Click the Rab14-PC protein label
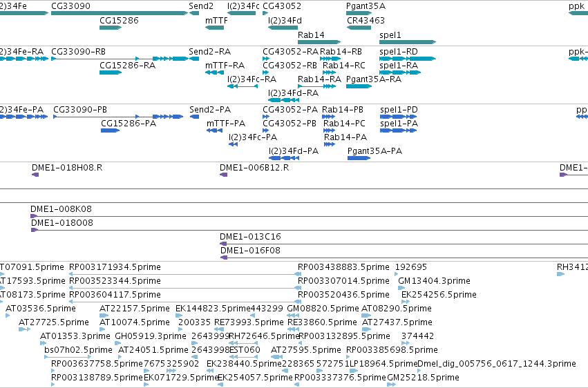 pos(344,124)
